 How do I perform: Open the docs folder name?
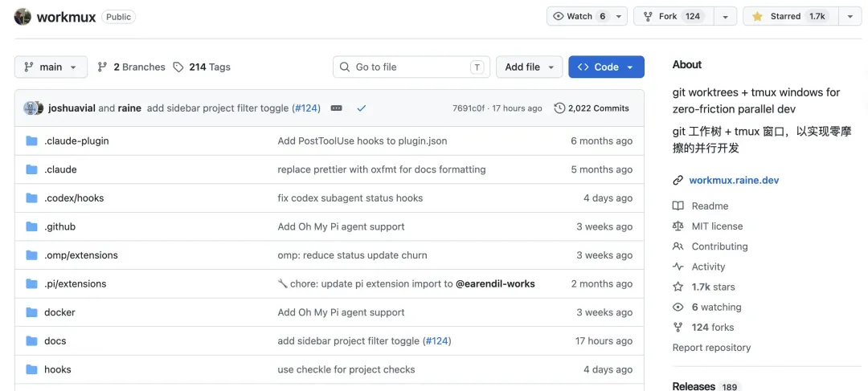tap(55, 341)
